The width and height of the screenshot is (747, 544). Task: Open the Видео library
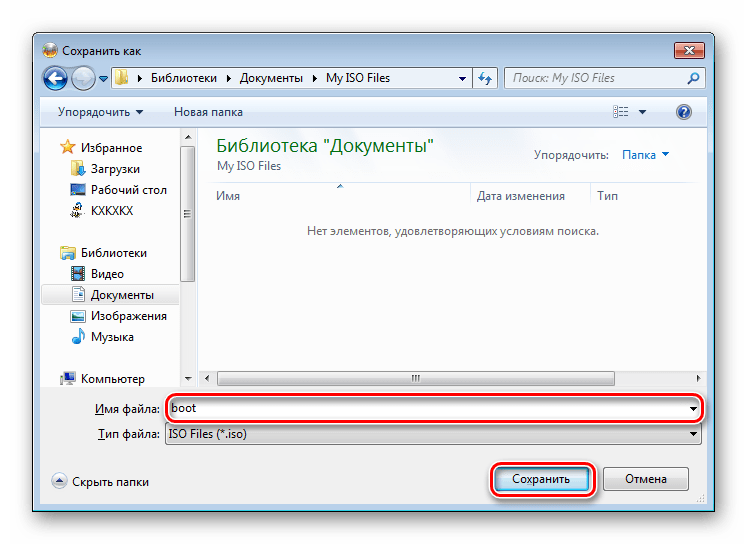107,274
